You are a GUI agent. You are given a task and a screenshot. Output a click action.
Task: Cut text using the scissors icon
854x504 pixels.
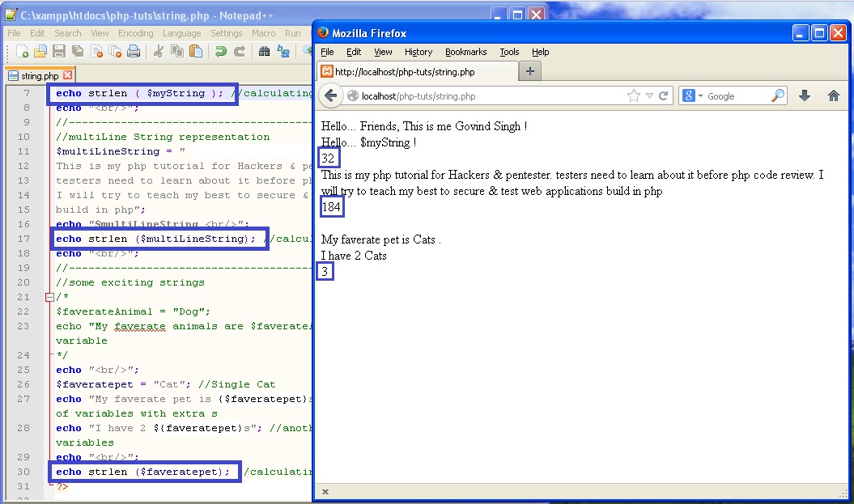click(x=159, y=51)
